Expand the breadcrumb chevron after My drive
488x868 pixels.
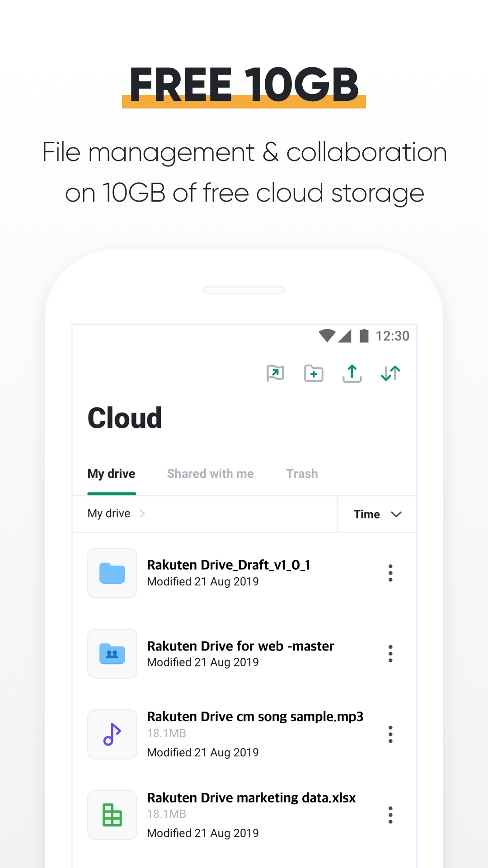pos(142,514)
